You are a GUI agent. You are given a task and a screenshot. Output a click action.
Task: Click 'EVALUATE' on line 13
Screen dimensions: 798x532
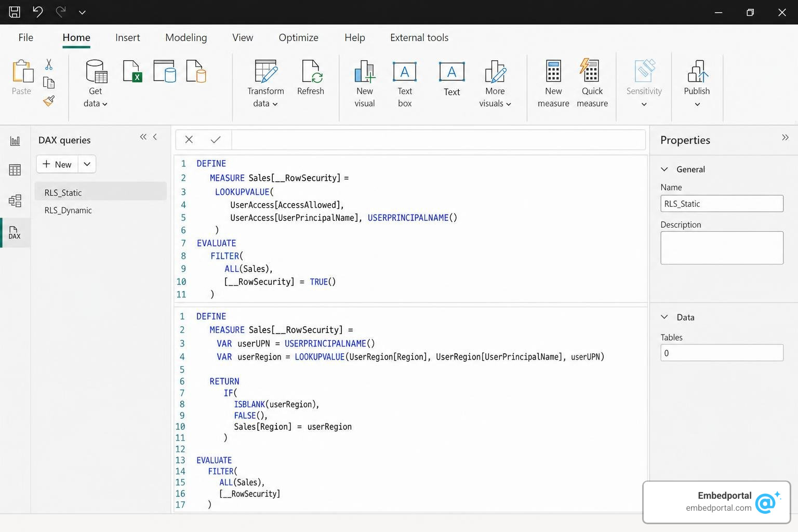(x=214, y=460)
